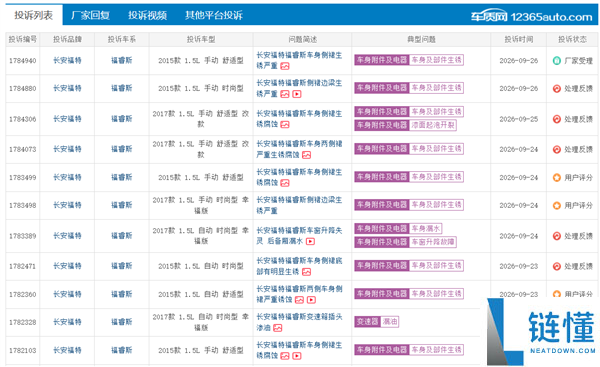Screen dimensions: 600x367
Task: Click 车身及部件生锈 tag in row 1784940
Action: [436, 60]
